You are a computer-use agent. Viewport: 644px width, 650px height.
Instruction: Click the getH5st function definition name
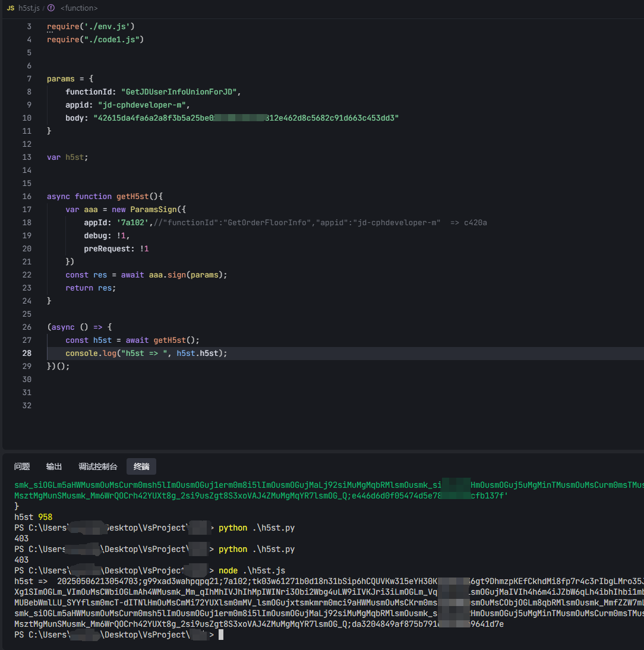135,196
